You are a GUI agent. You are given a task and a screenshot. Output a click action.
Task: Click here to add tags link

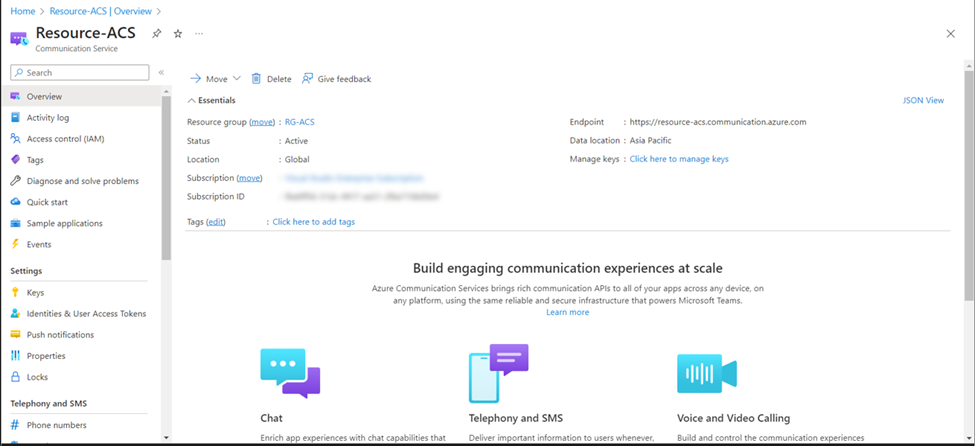click(314, 221)
